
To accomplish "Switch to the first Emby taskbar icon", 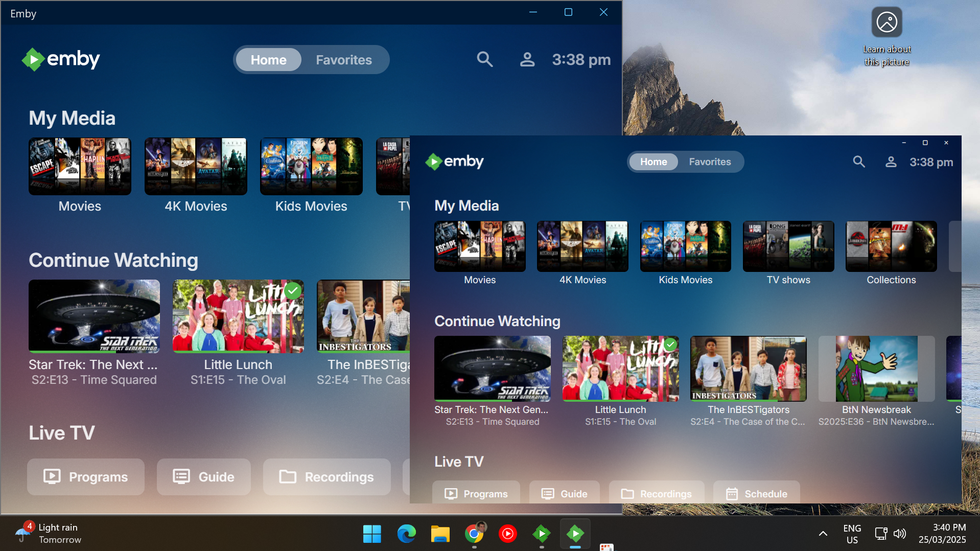I will point(542,534).
